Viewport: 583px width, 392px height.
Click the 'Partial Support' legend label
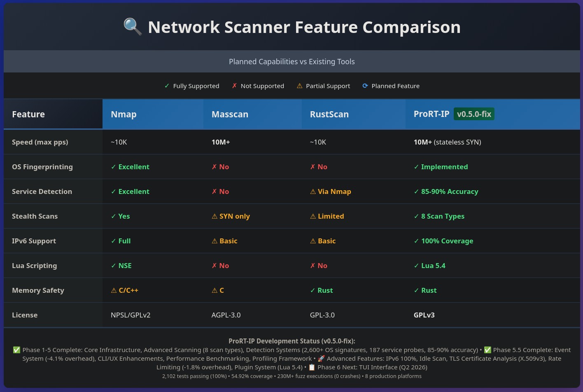(x=328, y=86)
